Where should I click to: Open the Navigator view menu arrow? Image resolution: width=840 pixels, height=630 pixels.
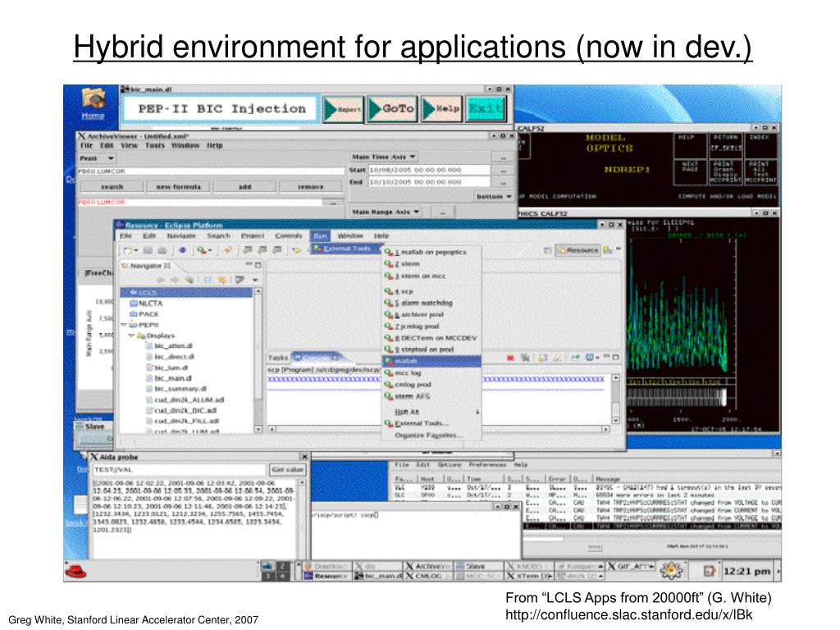(255, 280)
